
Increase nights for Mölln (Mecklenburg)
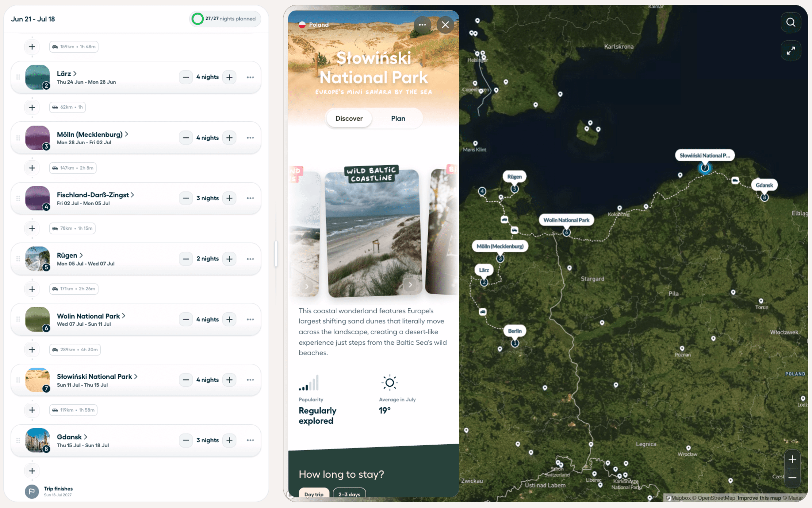229,138
